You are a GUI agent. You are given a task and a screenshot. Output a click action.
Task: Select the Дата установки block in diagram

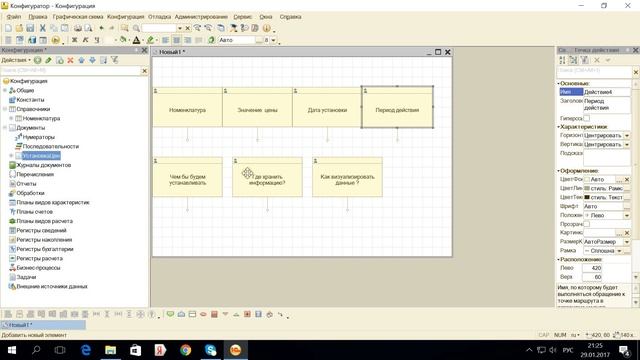(327, 107)
